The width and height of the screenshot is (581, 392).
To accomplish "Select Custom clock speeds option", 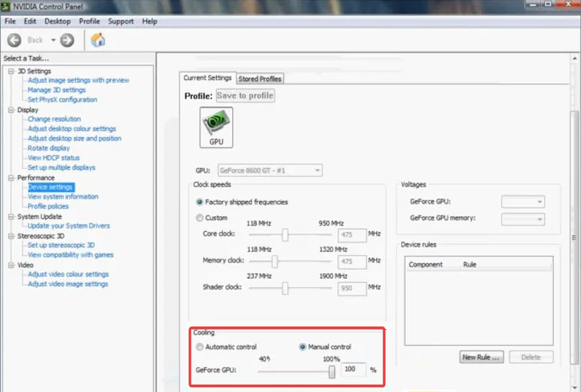I will point(200,218).
